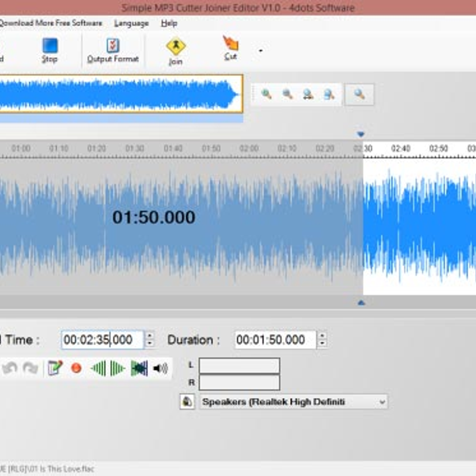
Task: Click the fade-out green waveform icon
Action: click(117, 369)
